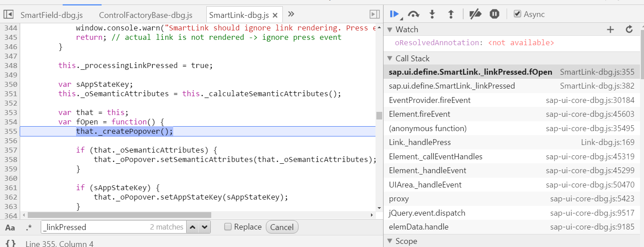Click that._createPopover() highlighted line

(x=124, y=131)
